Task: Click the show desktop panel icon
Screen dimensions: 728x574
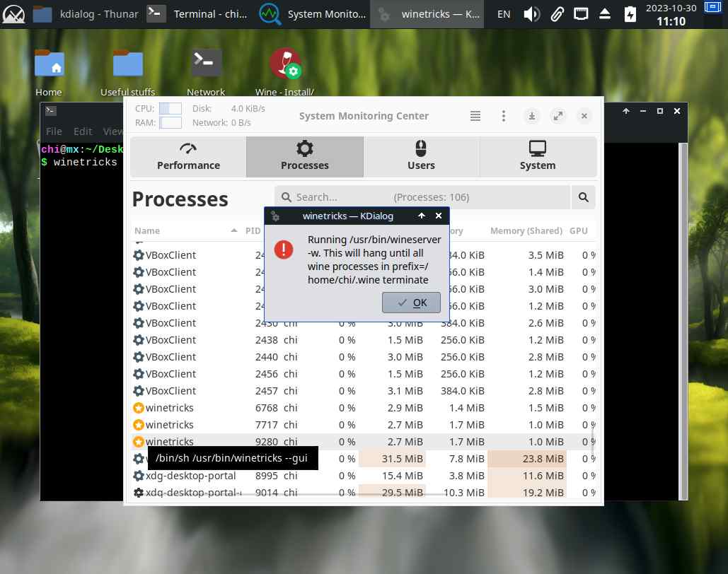Action: click(x=712, y=8)
